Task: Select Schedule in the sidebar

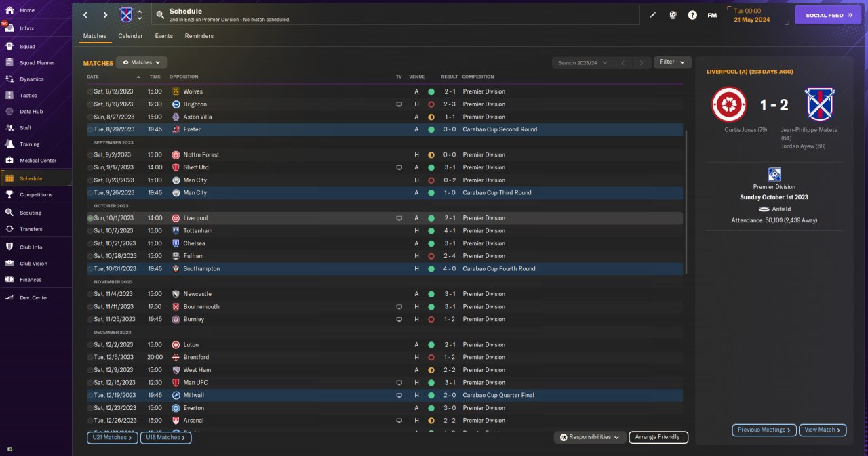Action: [x=36, y=178]
